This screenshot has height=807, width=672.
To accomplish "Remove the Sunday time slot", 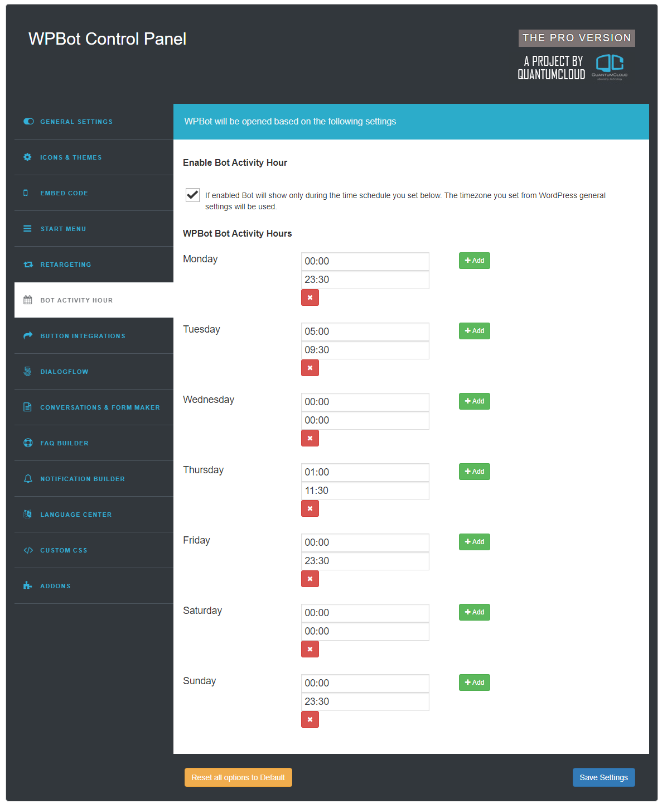I will (310, 719).
